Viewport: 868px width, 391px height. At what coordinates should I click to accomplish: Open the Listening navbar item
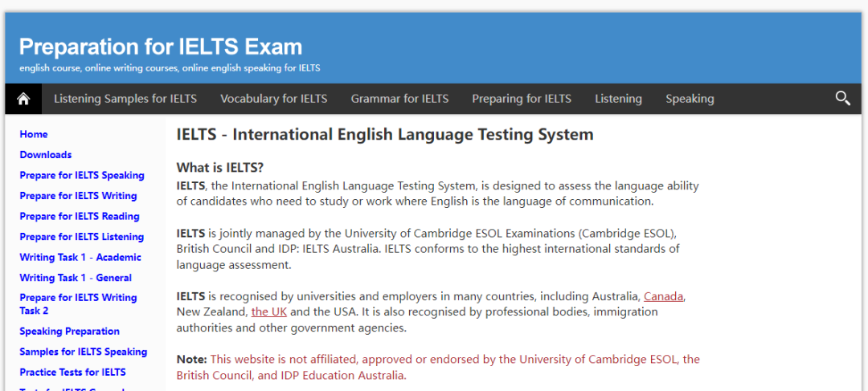[618, 99]
